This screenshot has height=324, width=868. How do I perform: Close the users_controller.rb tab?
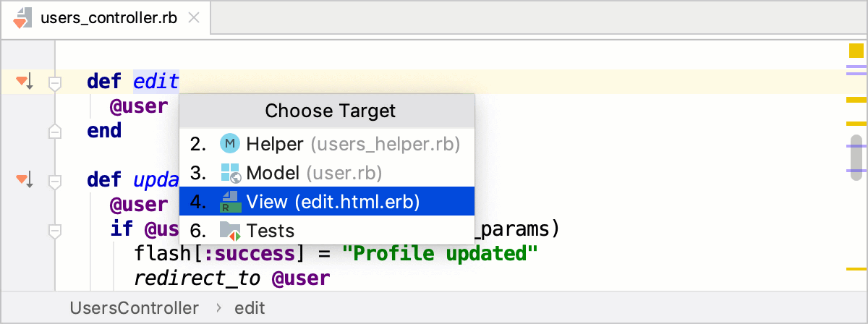pos(193,17)
